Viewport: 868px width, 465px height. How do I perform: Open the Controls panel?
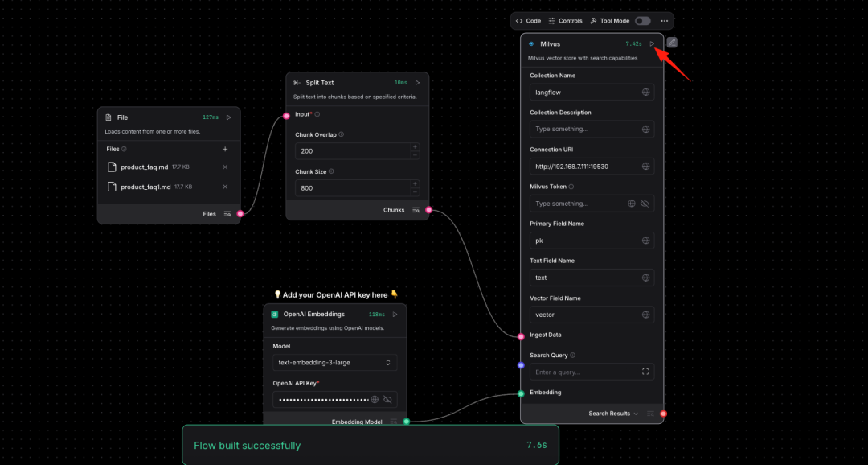[565, 21]
